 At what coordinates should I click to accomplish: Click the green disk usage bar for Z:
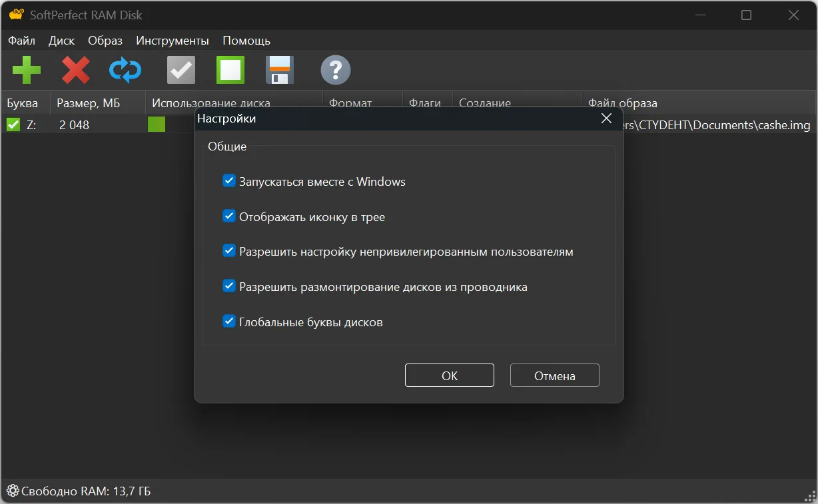tap(157, 125)
